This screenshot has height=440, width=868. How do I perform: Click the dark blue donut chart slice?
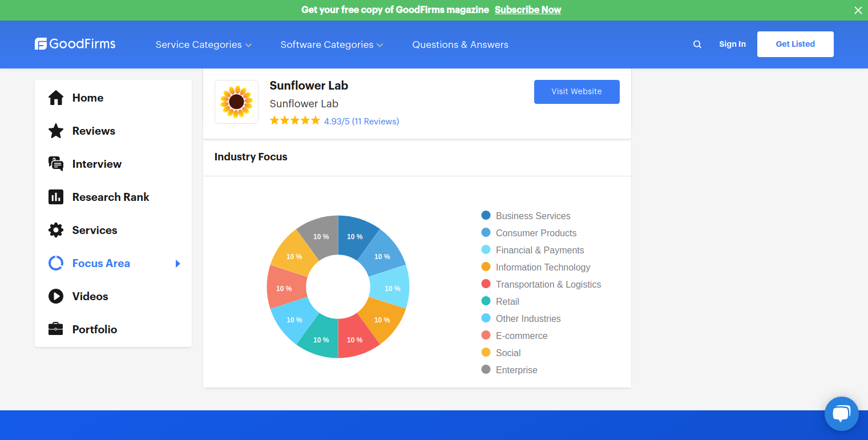point(355,236)
